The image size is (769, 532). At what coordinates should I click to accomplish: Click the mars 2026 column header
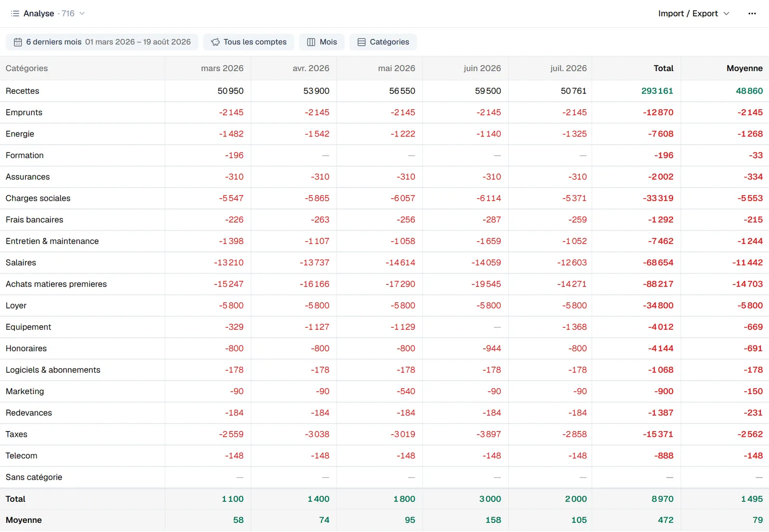click(x=222, y=68)
